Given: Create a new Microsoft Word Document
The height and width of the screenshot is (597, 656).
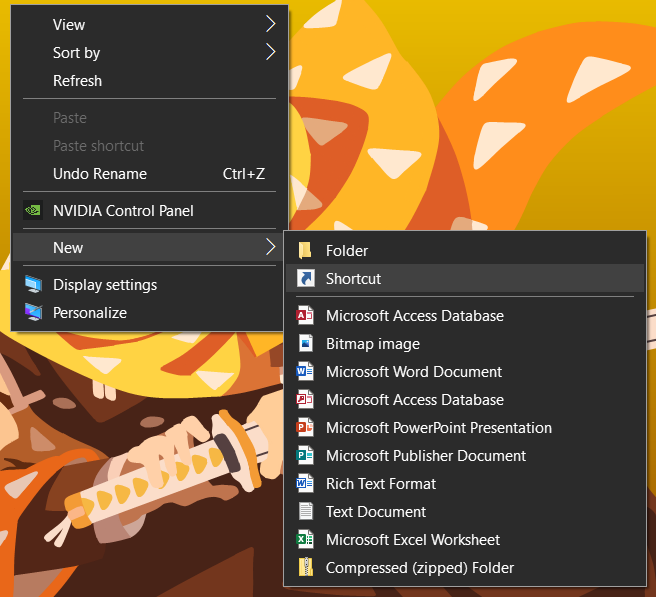Looking at the screenshot, I should (x=465, y=372).
